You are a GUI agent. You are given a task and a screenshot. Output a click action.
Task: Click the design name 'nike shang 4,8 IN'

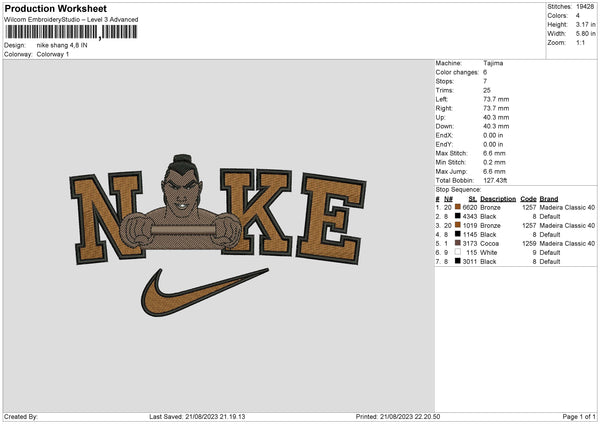tap(62, 45)
